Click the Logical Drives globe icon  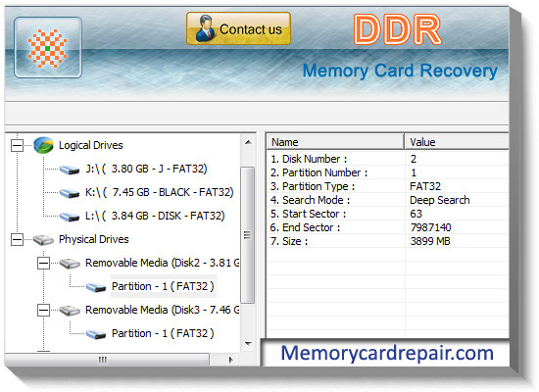click(43, 145)
